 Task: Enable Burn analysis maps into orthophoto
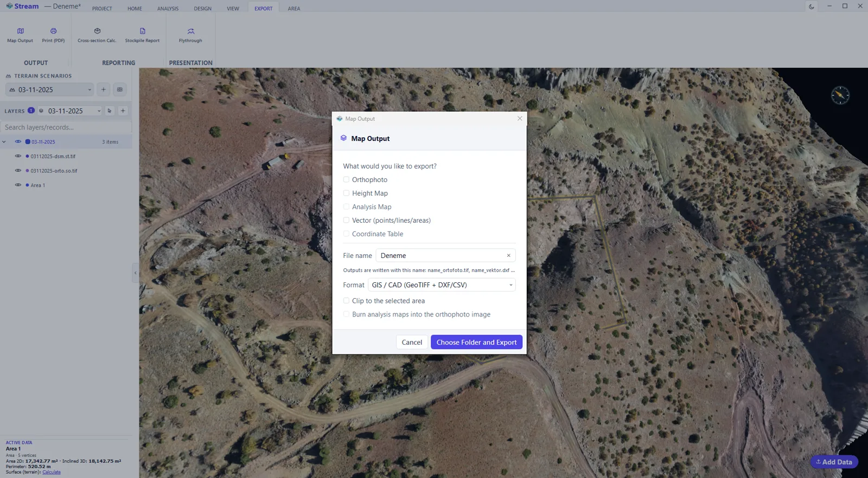point(346,314)
